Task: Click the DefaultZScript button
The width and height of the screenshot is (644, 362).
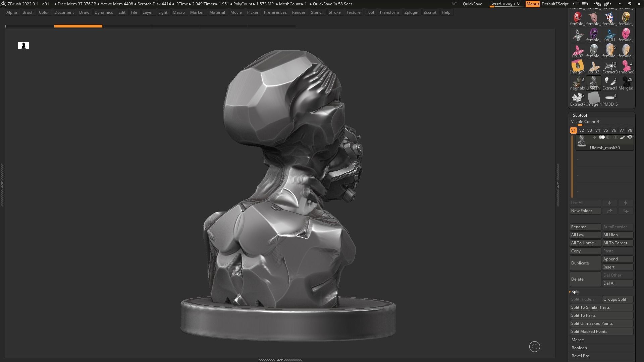Action: point(555,4)
